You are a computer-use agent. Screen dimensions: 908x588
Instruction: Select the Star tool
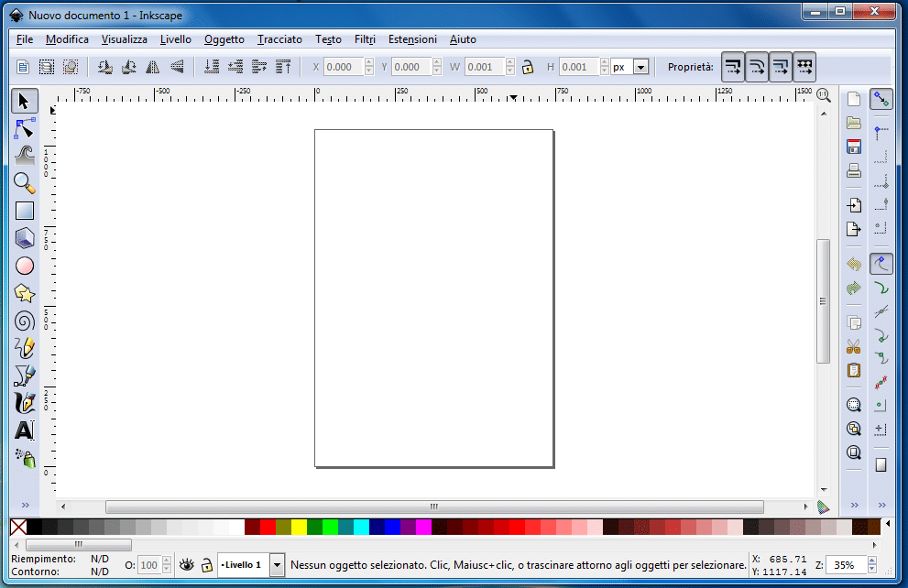point(25,293)
